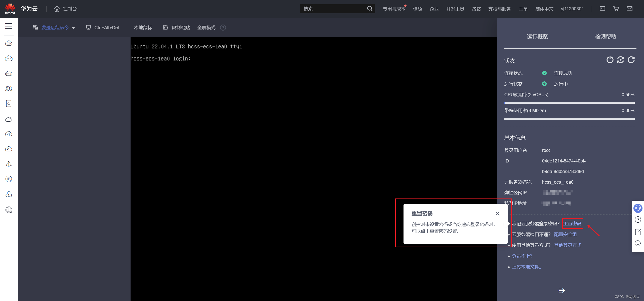Click the refresh status icon

pyautogui.click(x=631, y=60)
